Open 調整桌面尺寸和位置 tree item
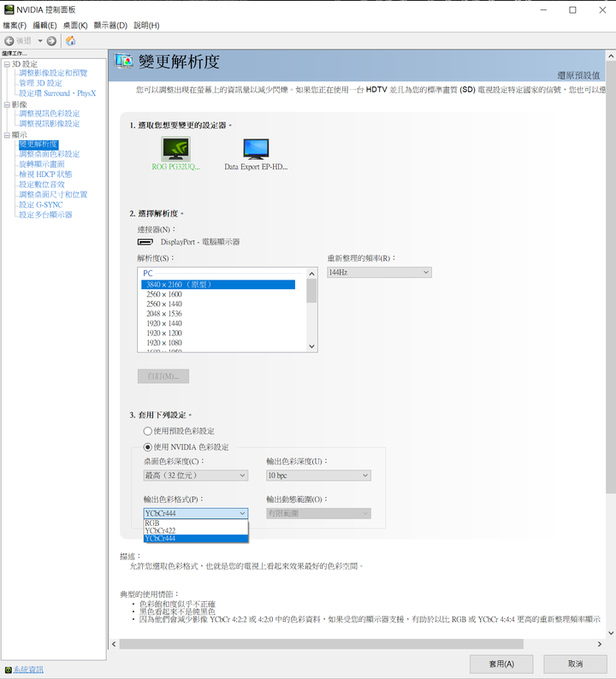 coord(53,194)
